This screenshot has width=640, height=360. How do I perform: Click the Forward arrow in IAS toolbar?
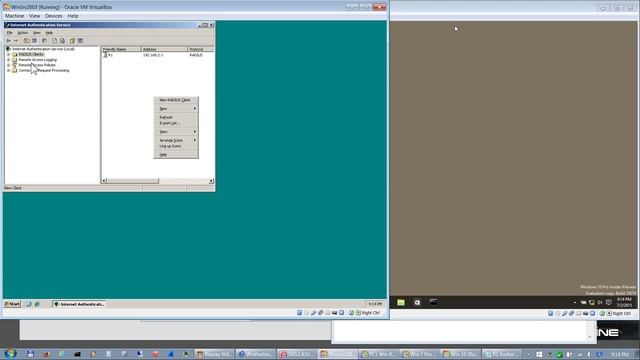16,41
